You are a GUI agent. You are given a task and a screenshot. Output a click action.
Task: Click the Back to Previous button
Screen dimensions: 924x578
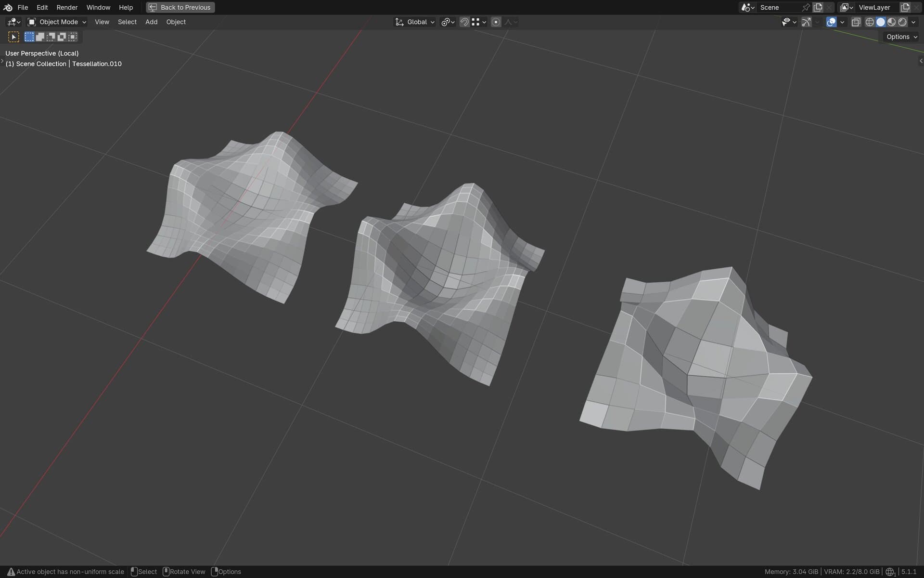pos(180,7)
